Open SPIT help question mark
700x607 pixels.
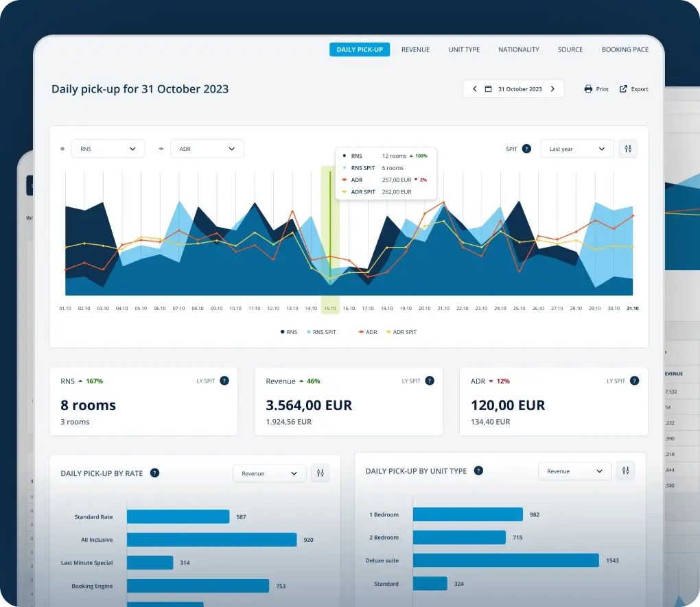[527, 149]
